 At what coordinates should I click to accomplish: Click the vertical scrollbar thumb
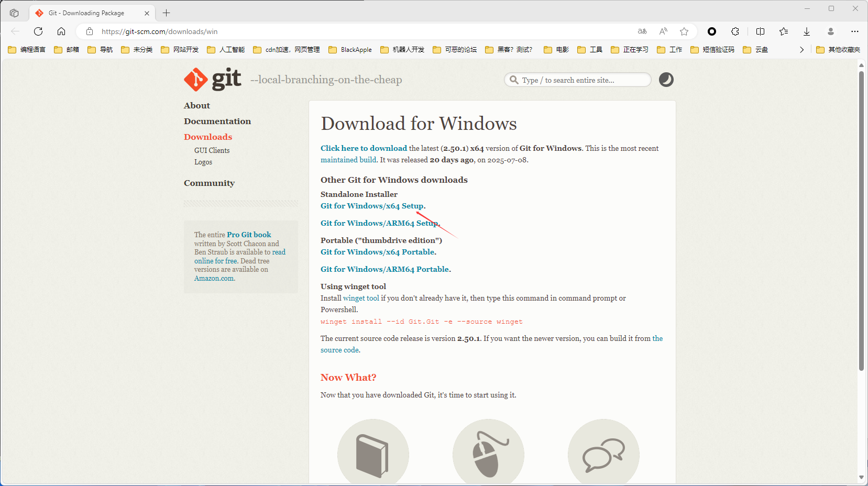[x=861, y=220]
